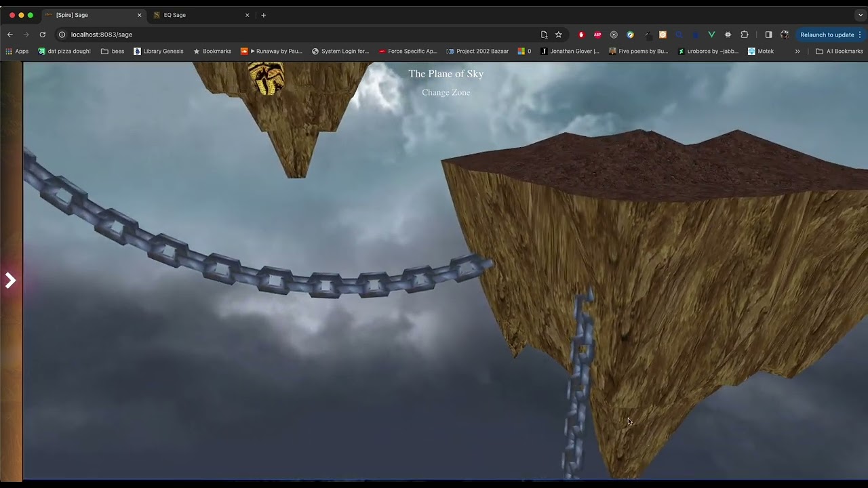Open the System Login for... bookmark
Image resolution: width=868 pixels, height=488 pixels.
(x=340, y=51)
